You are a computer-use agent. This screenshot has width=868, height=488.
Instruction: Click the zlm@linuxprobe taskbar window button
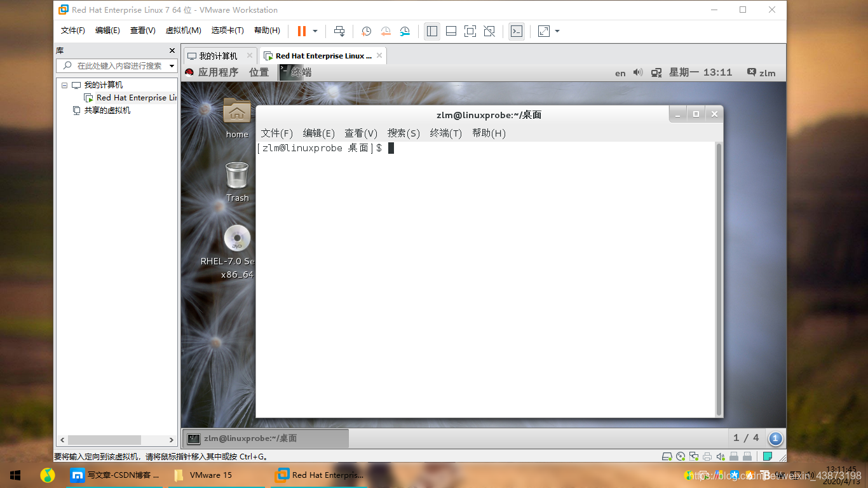[266, 438]
